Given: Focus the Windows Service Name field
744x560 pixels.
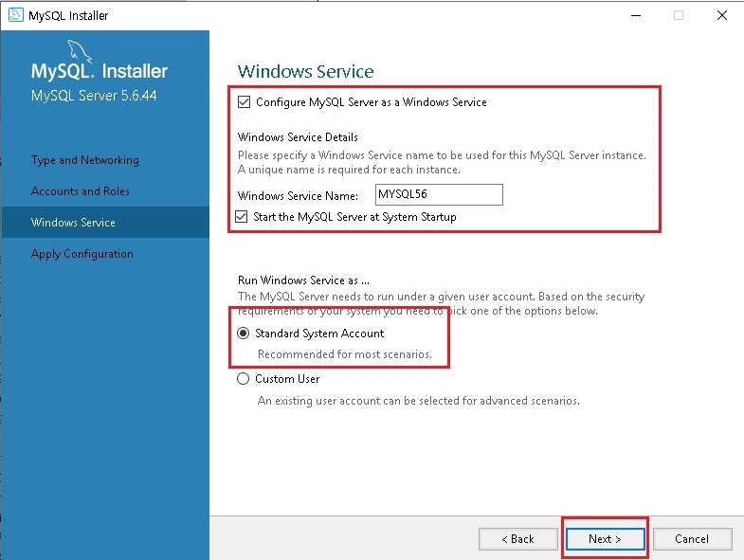Looking at the screenshot, I should point(439,194).
